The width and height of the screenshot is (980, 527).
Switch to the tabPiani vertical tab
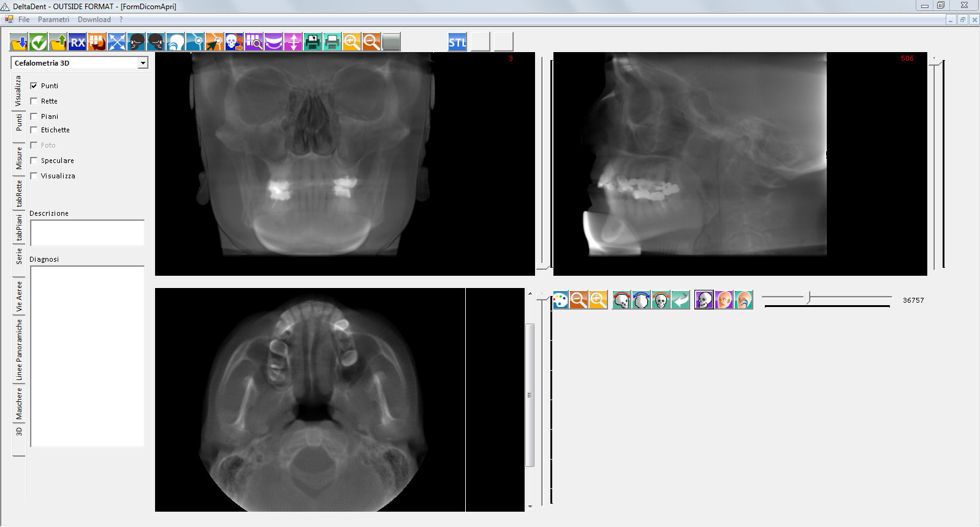19,228
